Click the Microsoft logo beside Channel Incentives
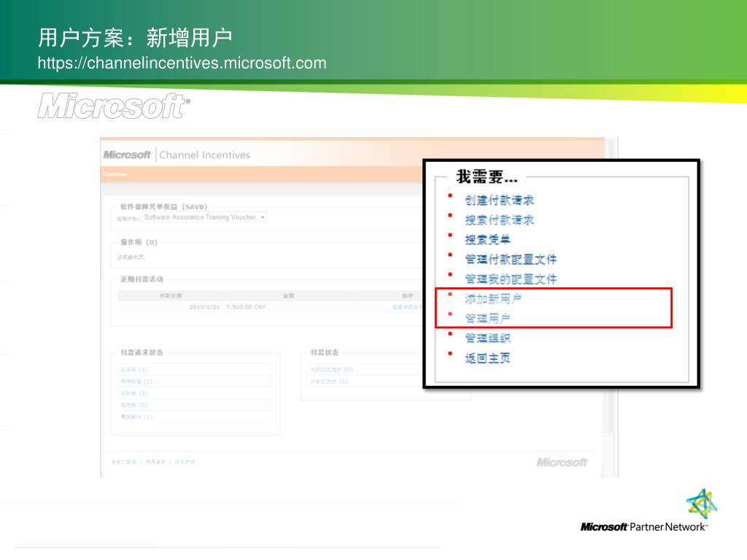 127,155
